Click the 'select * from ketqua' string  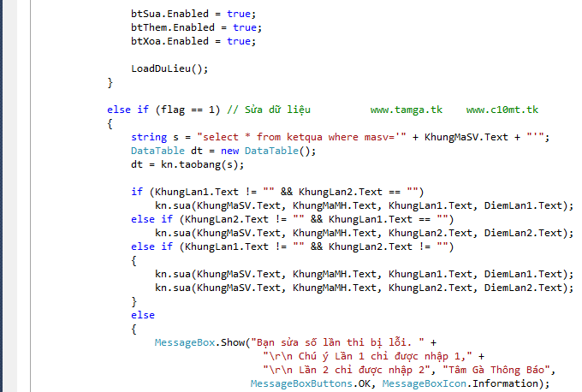coord(301,137)
